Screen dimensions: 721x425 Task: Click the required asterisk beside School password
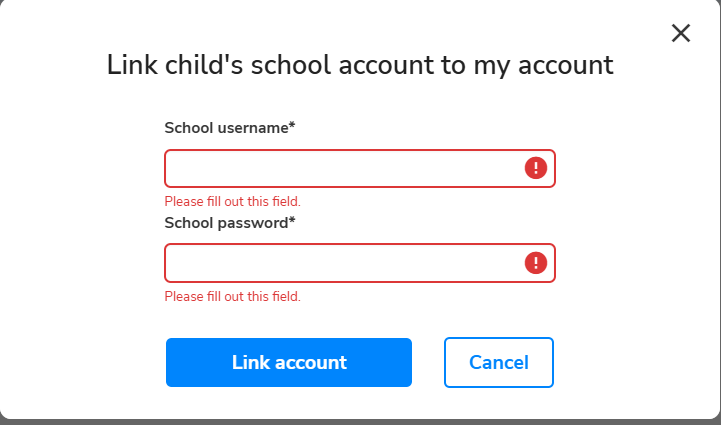click(x=292, y=221)
